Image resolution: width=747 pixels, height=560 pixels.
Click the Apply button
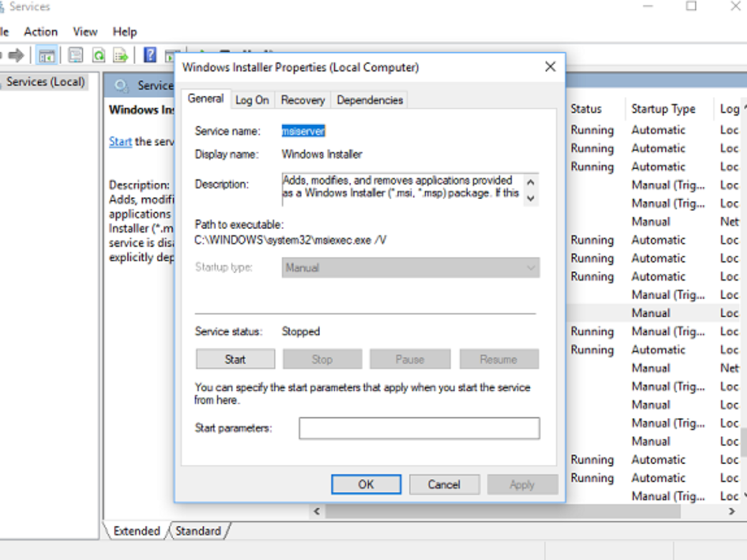522,484
